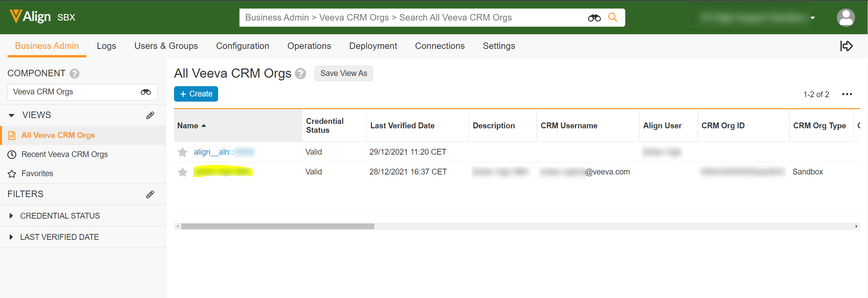Image resolution: width=868 pixels, height=298 pixels.
Task: Collapse the VIEWS section
Action: [12, 115]
